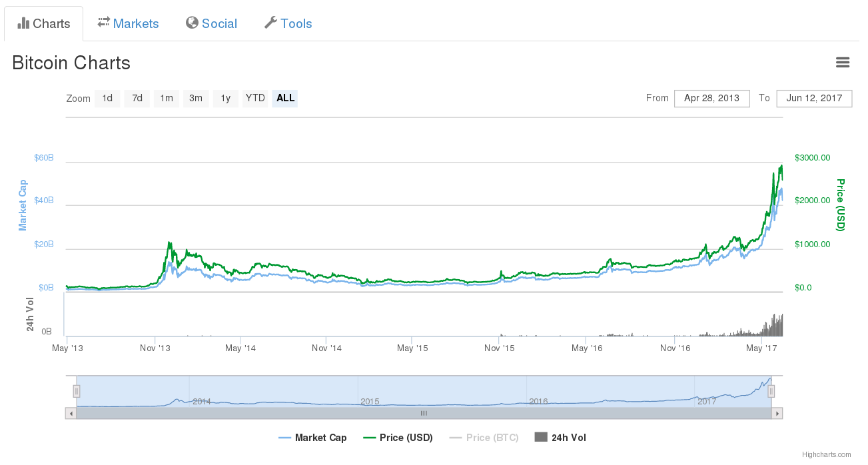868x465 pixels.
Task: Click the 2015 label in the navigator
Action: point(370,402)
